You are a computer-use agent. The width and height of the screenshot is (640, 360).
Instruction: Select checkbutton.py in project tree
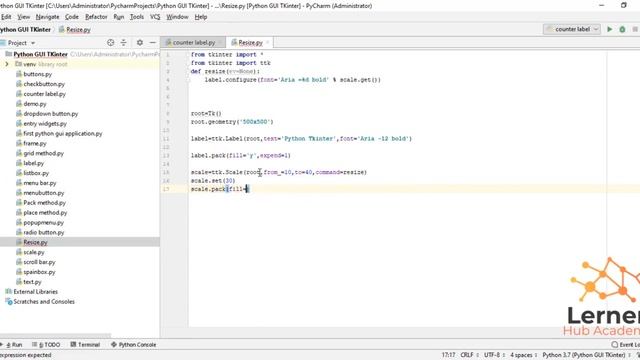coord(44,84)
